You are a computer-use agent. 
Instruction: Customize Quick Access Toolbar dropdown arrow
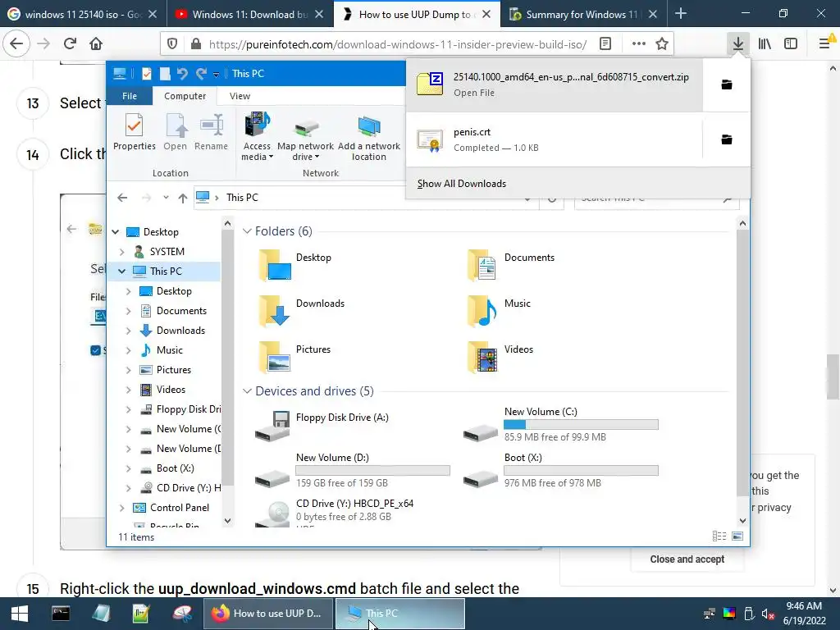216,75
